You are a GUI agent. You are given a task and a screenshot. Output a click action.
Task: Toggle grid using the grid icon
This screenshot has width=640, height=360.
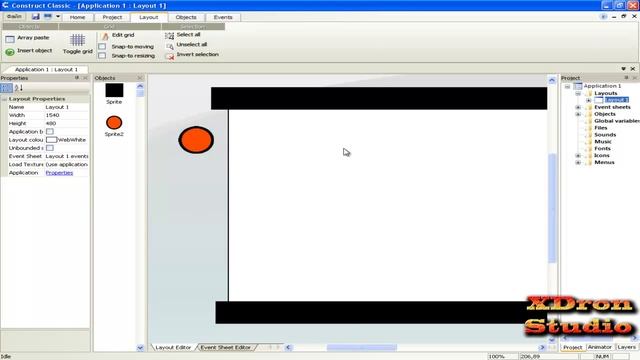point(77,40)
